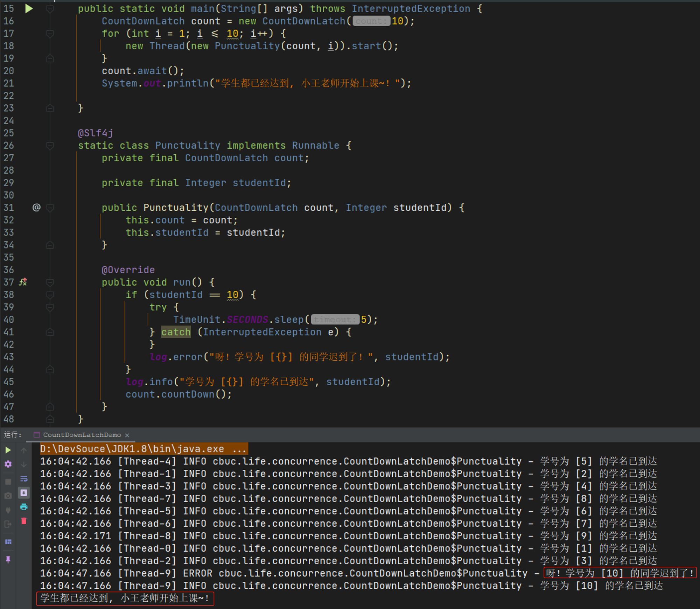This screenshot has width=700, height=609.
Task: Click the 'private final Integer studentId' field
Action: 196,183
